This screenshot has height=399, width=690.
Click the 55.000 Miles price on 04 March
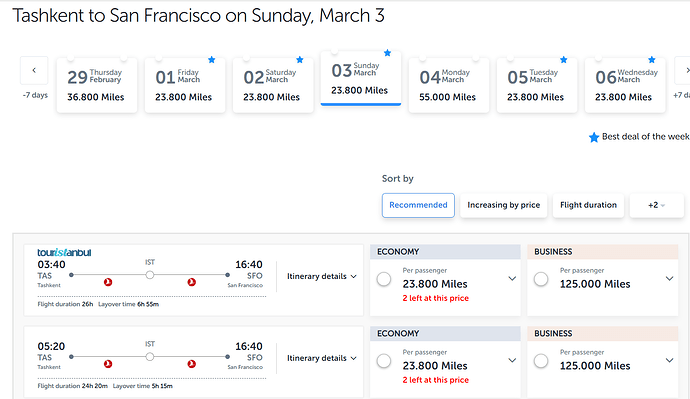(x=448, y=97)
